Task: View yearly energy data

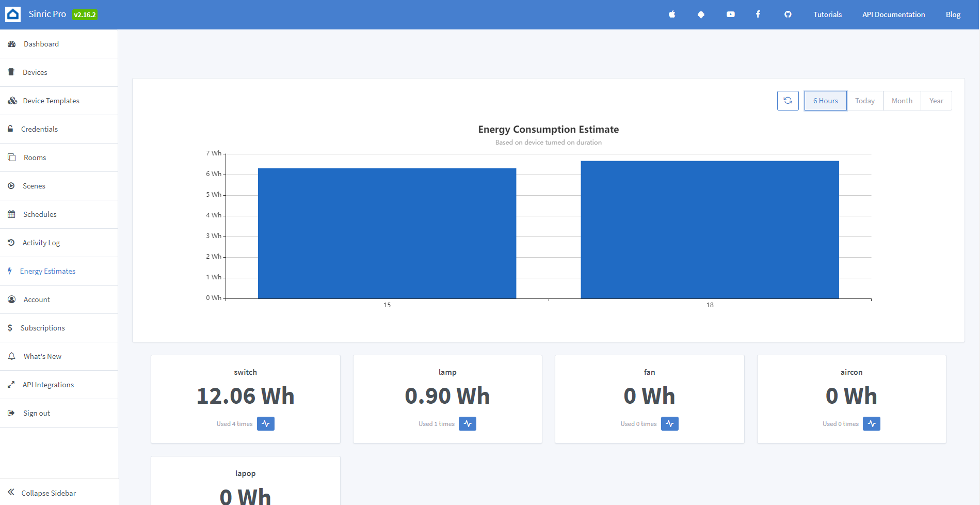Action: pos(936,100)
